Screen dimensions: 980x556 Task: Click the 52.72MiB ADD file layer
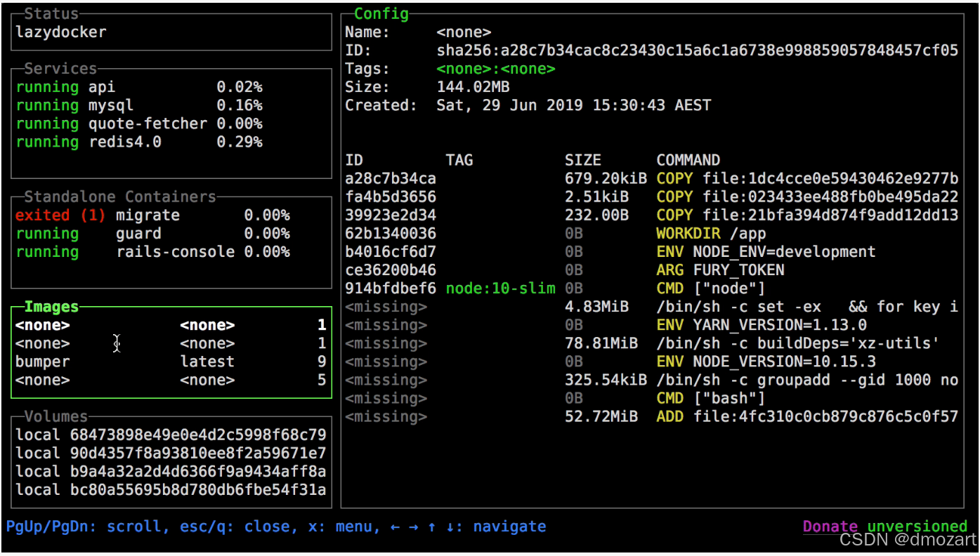coord(652,416)
